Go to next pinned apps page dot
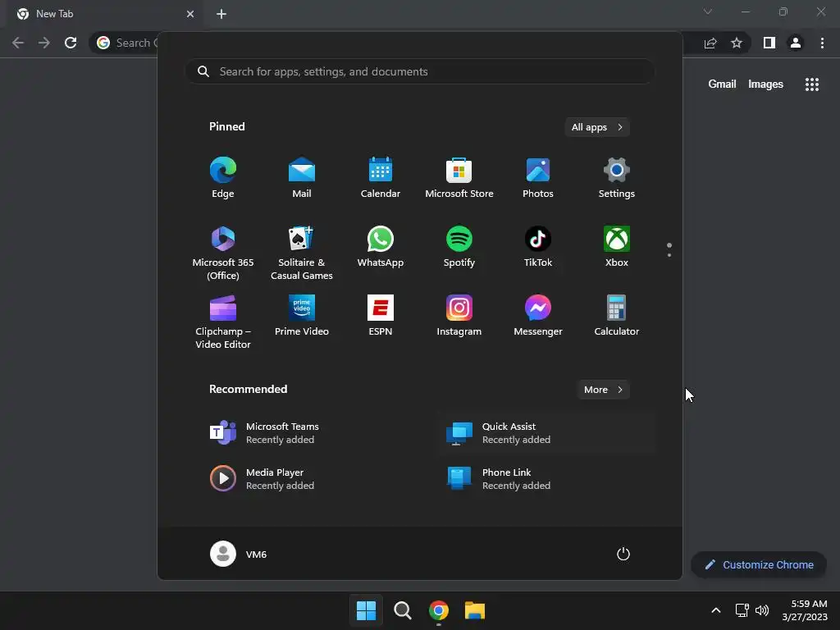 (x=669, y=255)
